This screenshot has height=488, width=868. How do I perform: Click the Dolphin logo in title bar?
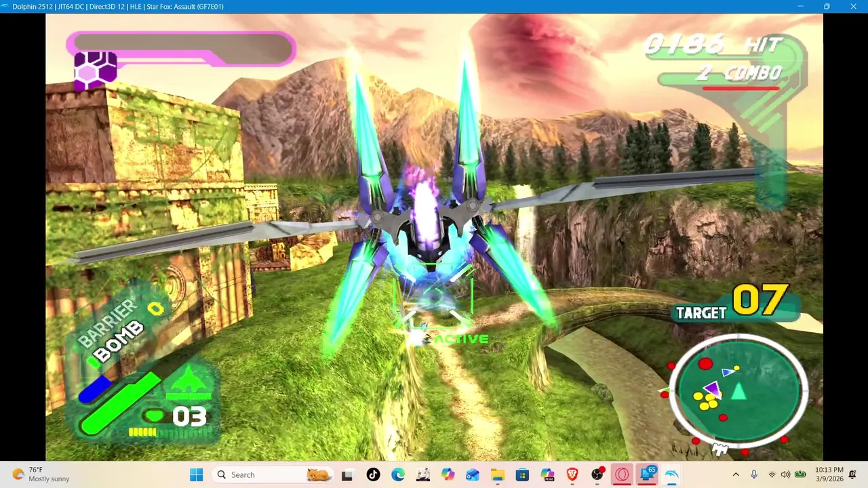(x=5, y=6)
